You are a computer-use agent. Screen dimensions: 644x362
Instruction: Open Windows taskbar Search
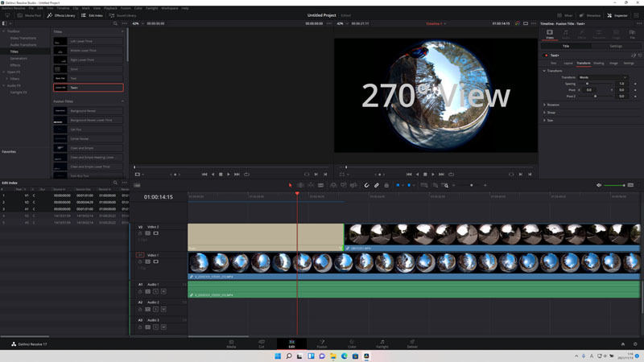tap(289, 356)
